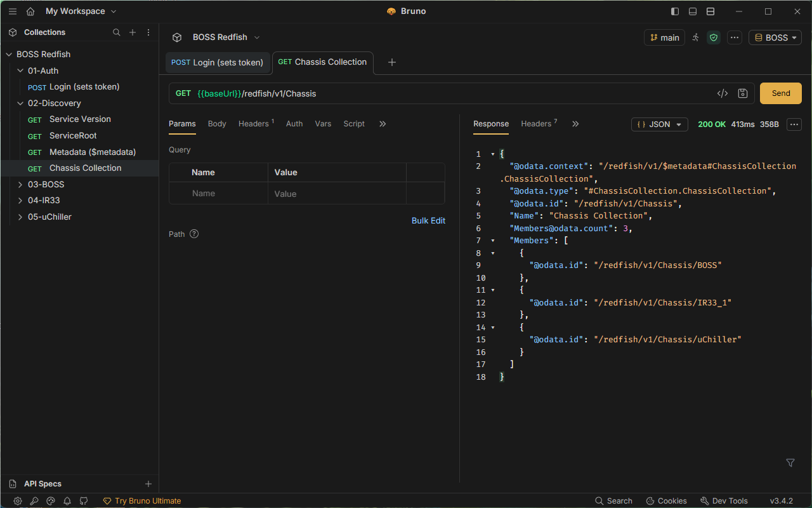812x508 pixels.
Task: Select the Service Version request
Action: (x=79, y=119)
